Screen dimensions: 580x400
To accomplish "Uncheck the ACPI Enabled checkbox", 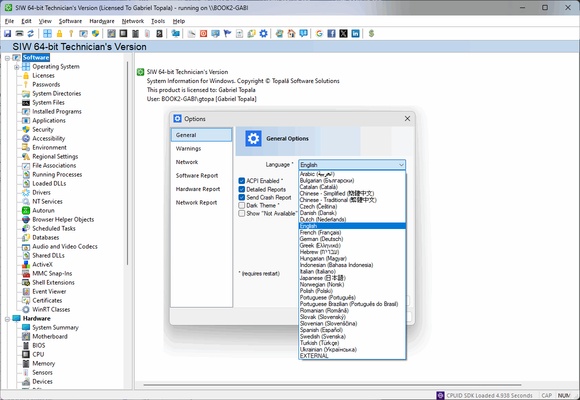I will 242,181.
